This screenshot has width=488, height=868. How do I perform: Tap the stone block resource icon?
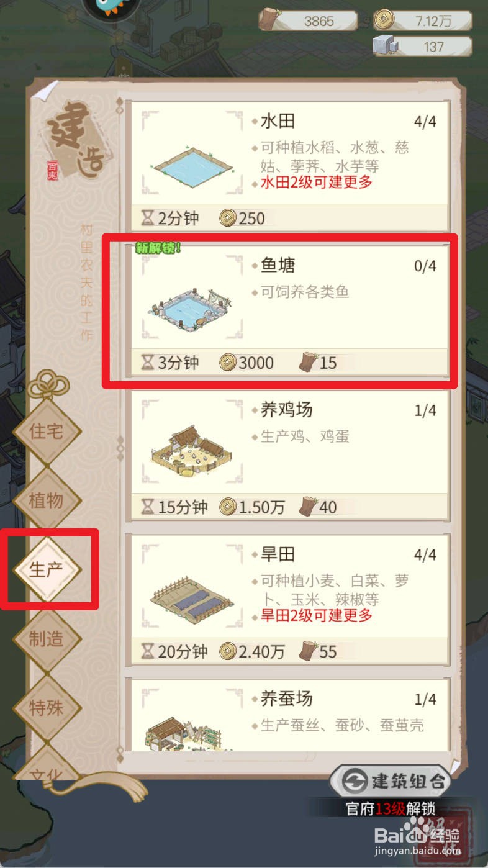click(385, 45)
